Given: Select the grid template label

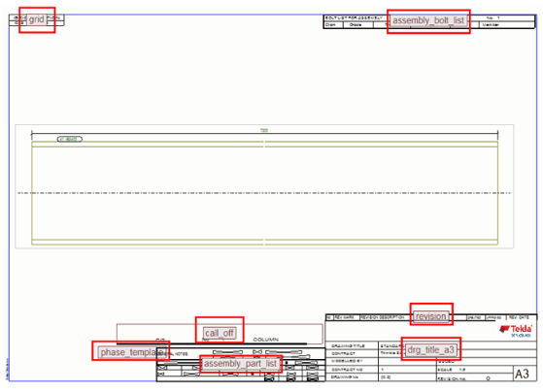Looking at the screenshot, I should (36, 19).
